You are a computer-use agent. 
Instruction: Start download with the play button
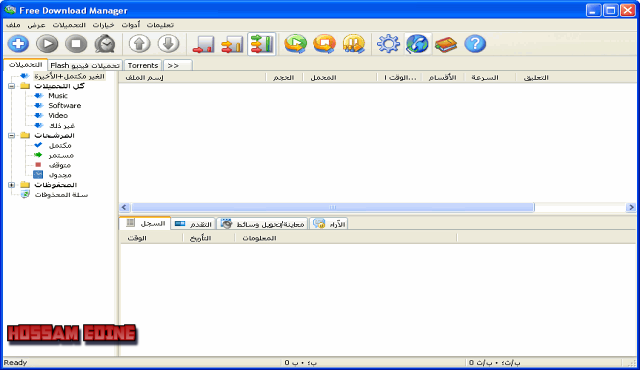pos(47,44)
